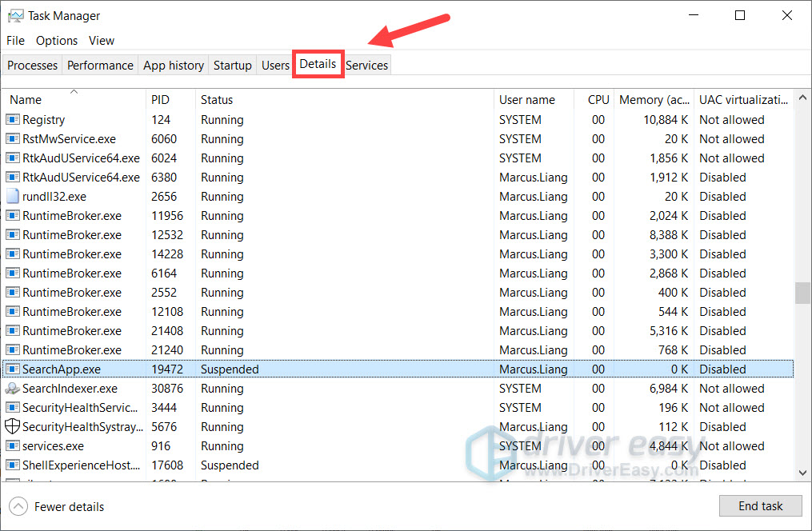Sort by Memory column header
812x531 pixels.
654,100
